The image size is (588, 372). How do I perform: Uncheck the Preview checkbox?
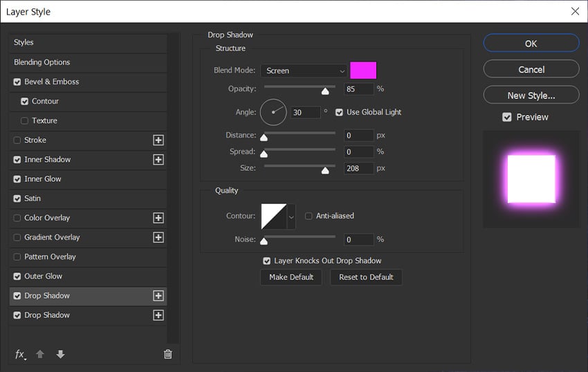pos(507,118)
